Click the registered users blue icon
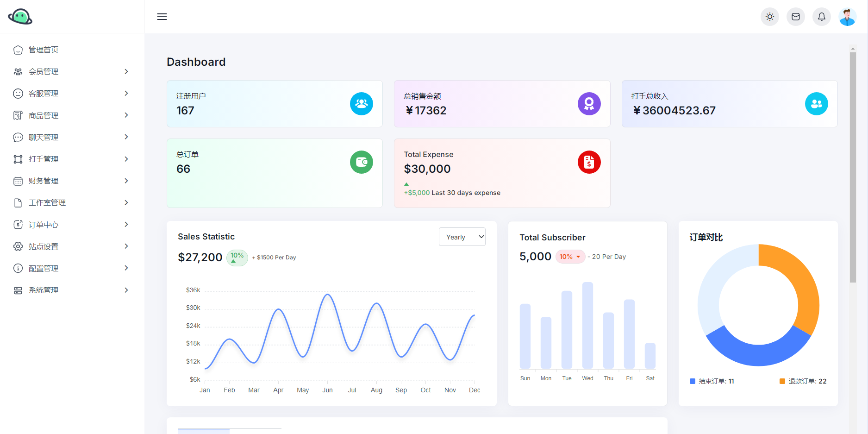Screen dimensions: 868x434 (361, 104)
